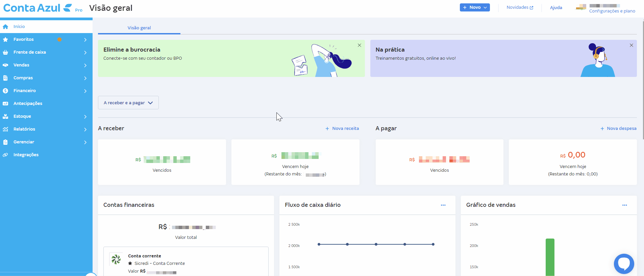Click the Início home icon
Image resolution: width=644 pixels, height=276 pixels.
5,27
